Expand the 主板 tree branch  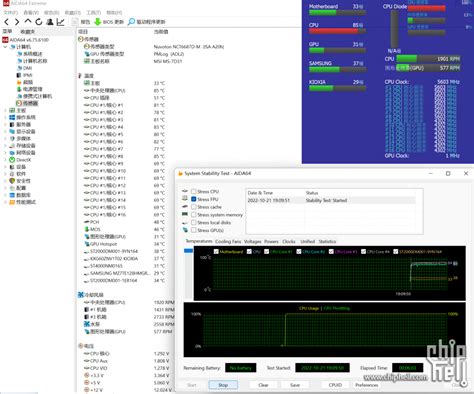tap(5, 110)
